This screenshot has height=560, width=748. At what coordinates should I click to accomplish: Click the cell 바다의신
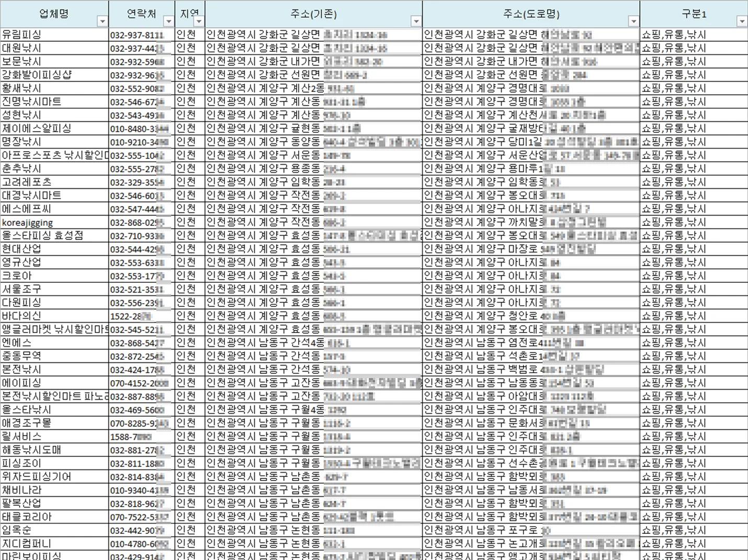[54, 316]
